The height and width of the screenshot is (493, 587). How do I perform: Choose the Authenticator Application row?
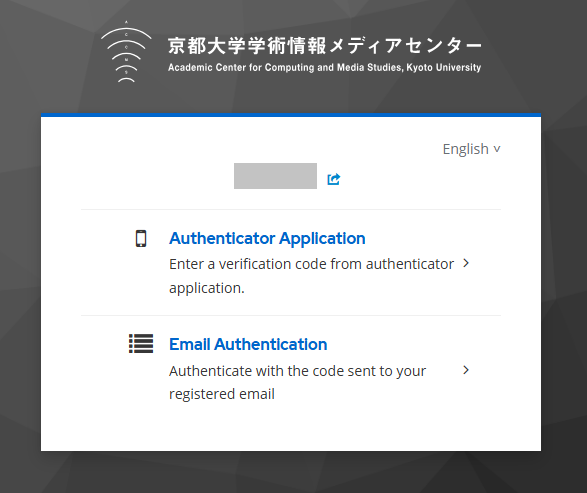(x=291, y=263)
